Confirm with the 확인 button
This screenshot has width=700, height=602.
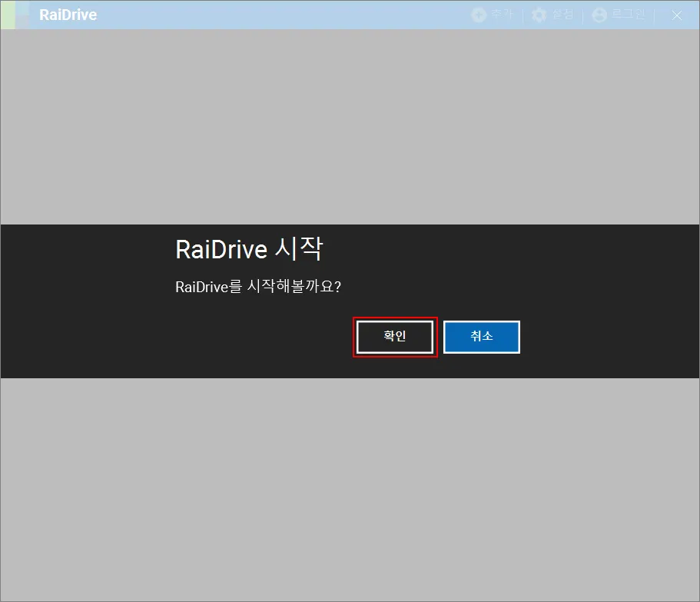pyautogui.click(x=395, y=337)
